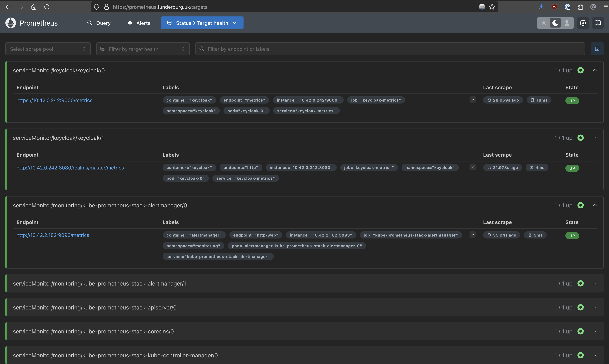Viewport: 609px width, 364px height.
Task: Expand the coredns/0 scrape pool
Action: 595,331
